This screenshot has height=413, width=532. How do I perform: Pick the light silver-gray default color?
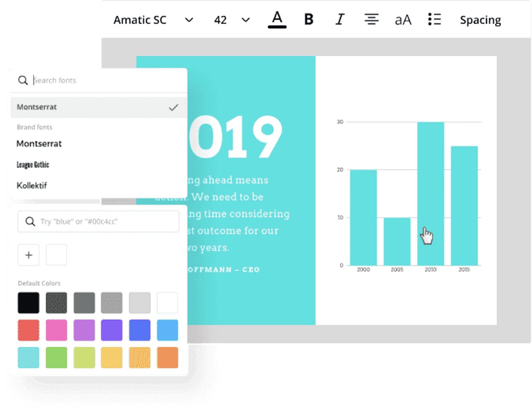point(112,303)
